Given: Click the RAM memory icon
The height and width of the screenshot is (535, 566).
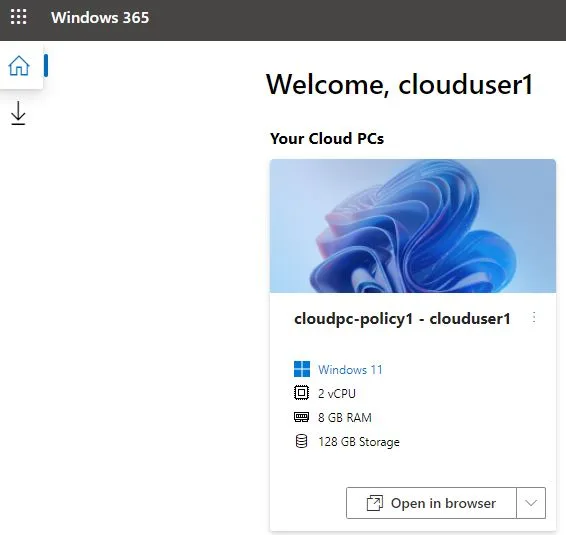Looking at the screenshot, I should pos(301,417).
